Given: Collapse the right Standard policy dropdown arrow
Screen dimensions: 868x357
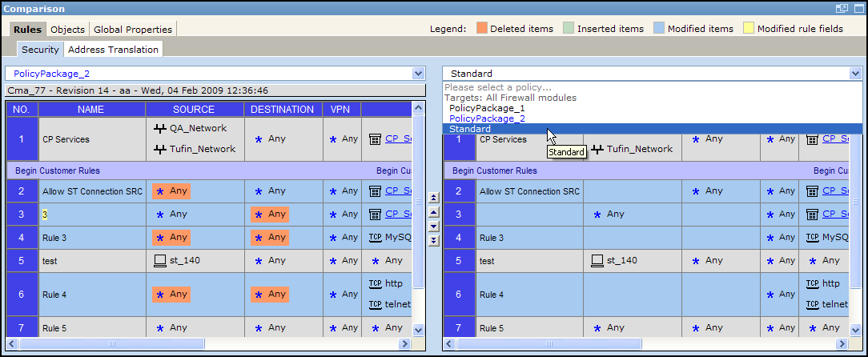Looking at the screenshot, I should coord(855,74).
